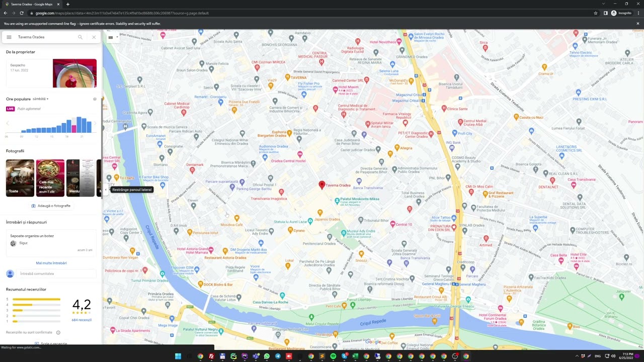Select the Central 10 map marker

tap(392, 224)
